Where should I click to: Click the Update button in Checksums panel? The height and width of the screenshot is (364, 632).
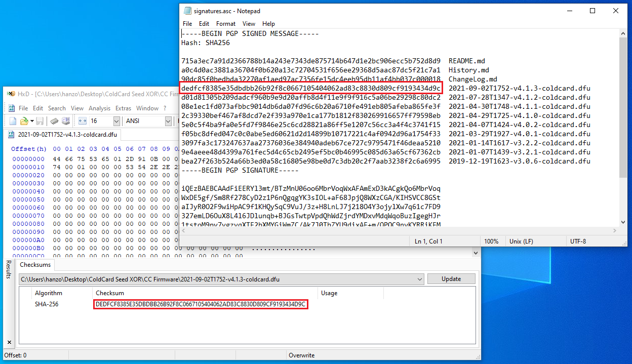pyautogui.click(x=451, y=279)
